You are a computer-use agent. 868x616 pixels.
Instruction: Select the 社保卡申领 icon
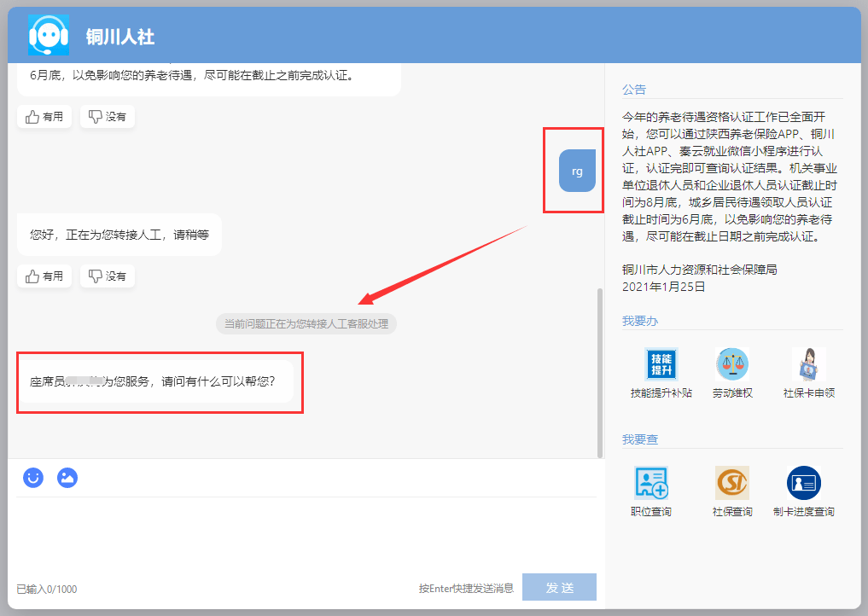[x=809, y=364]
